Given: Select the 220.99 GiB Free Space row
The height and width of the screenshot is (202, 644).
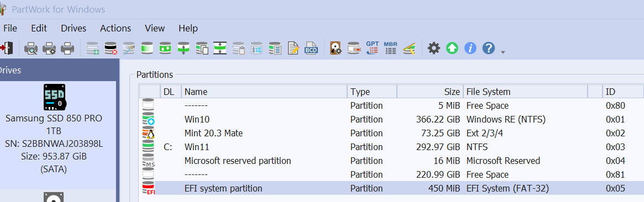Looking at the screenshot, I should 391,174.
